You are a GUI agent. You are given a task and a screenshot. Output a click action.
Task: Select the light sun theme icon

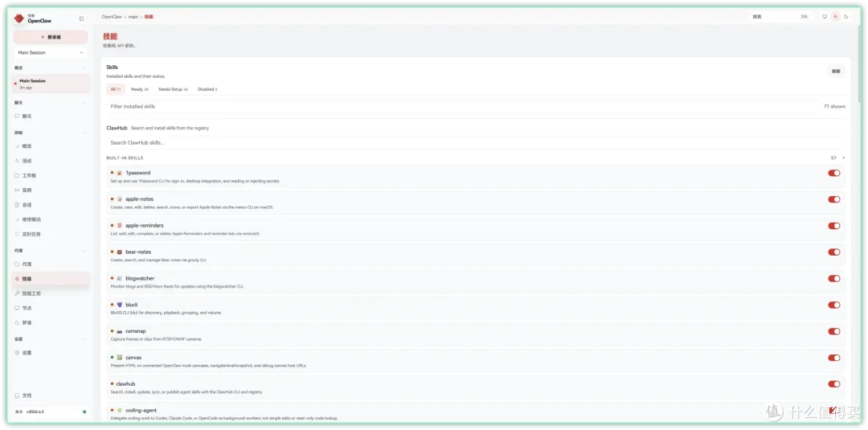point(835,17)
